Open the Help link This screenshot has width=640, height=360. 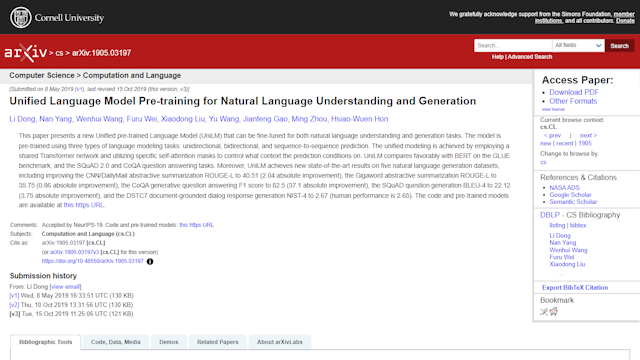coord(498,57)
